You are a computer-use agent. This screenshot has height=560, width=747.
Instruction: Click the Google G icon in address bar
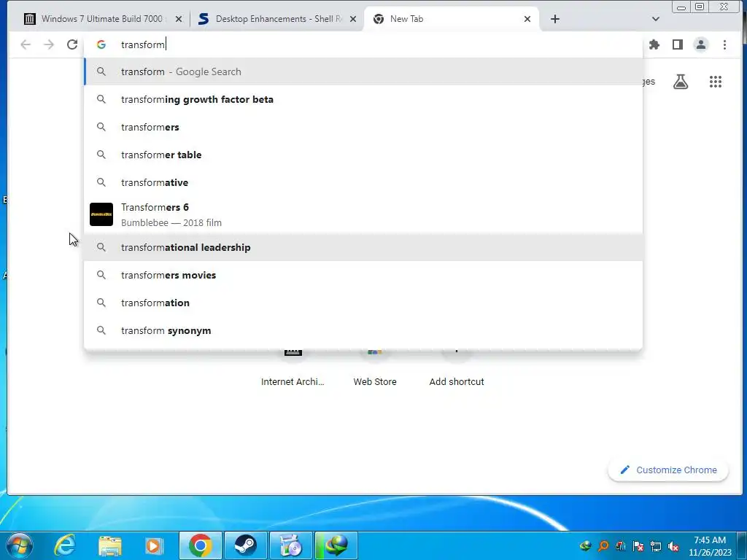tap(101, 44)
